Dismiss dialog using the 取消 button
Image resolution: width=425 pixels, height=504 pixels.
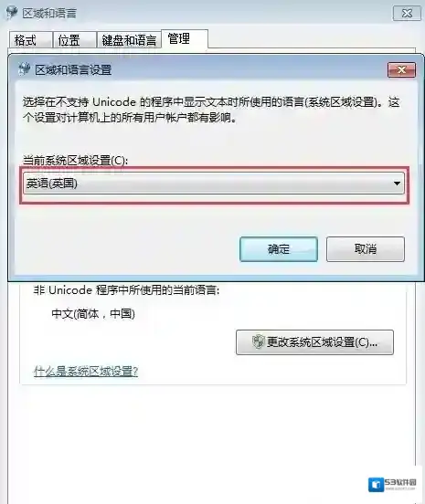click(366, 249)
